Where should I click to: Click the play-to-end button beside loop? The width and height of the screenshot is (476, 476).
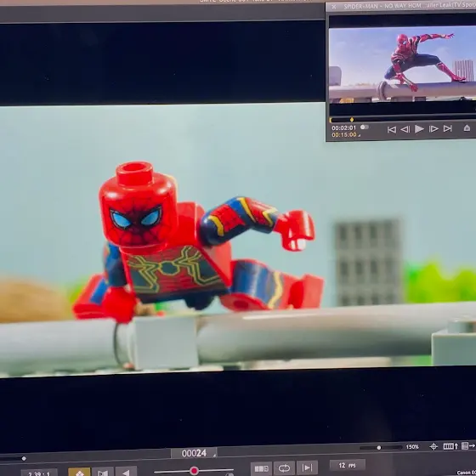coord(307,467)
